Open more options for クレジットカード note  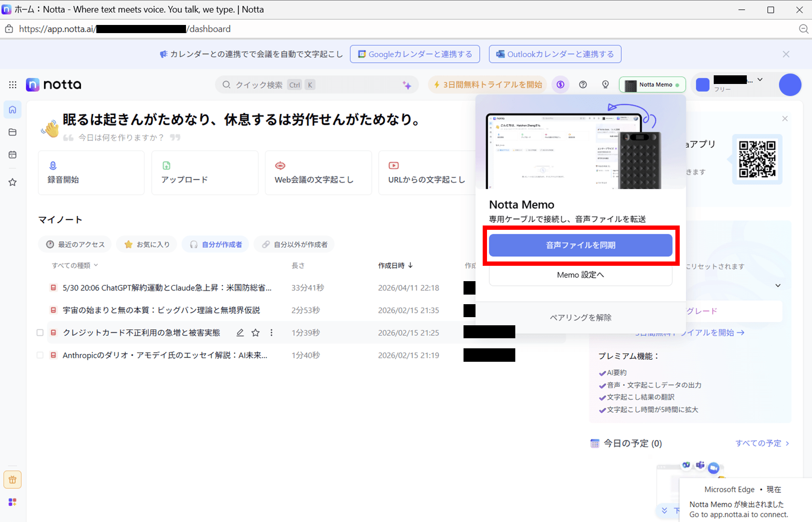click(x=271, y=333)
